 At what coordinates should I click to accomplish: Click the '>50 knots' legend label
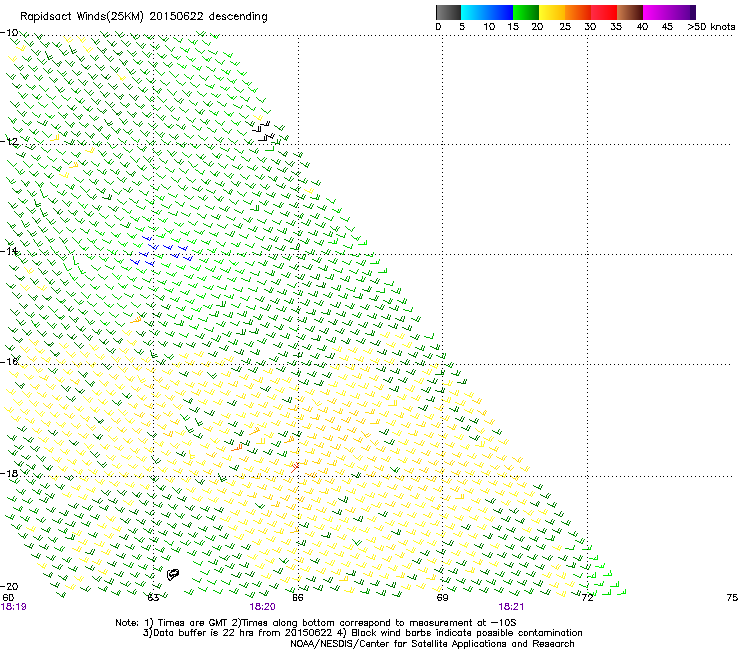(711, 27)
